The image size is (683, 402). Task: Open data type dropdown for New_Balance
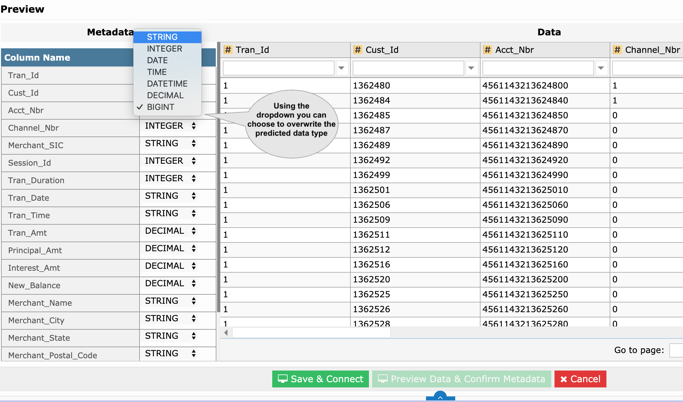(x=170, y=284)
